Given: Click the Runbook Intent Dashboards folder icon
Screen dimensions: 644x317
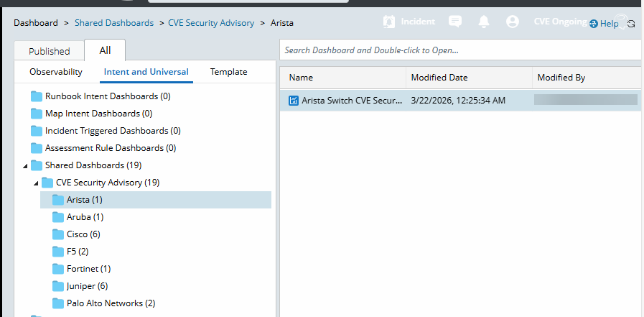Looking at the screenshot, I should (37, 96).
